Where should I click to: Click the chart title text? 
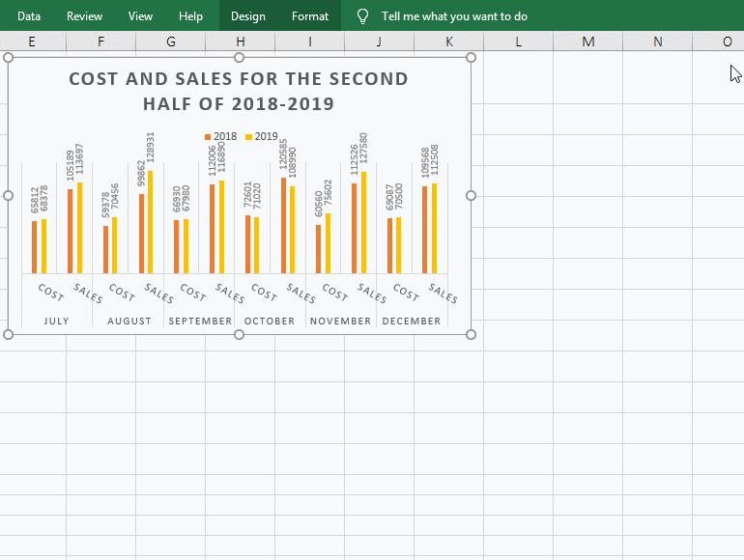point(239,91)
